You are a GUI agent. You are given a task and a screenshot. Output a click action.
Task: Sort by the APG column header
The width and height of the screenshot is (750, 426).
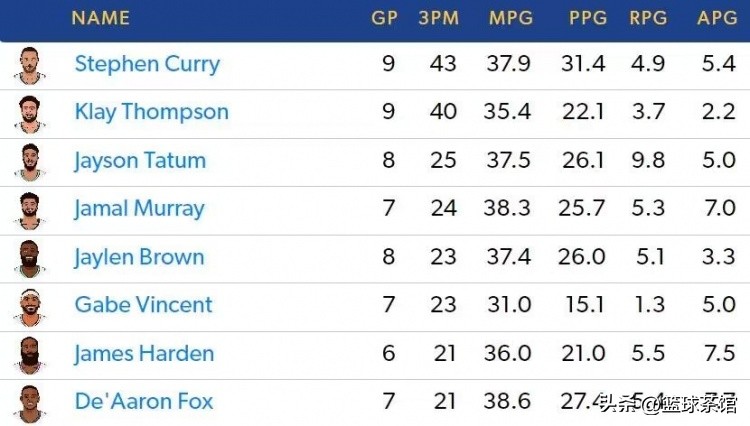click(718, 18)
